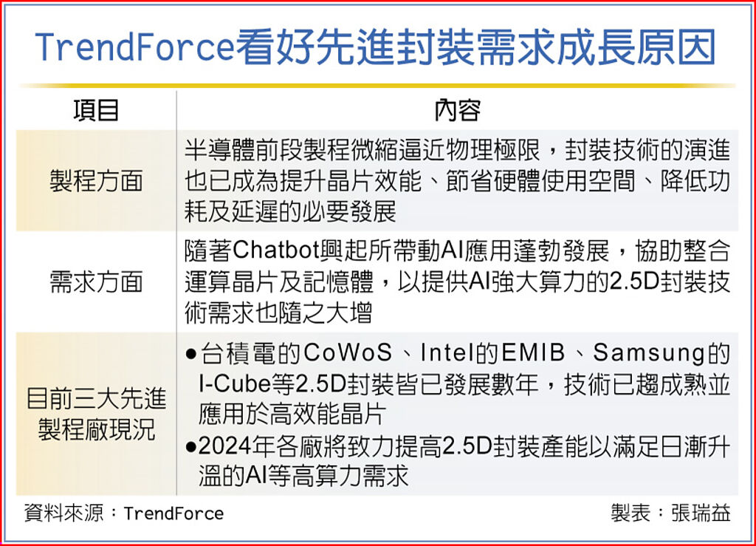This screenshot has height=546, width=756.
Task: Click the 術需求也隨之大增 line
Action: 278,313
